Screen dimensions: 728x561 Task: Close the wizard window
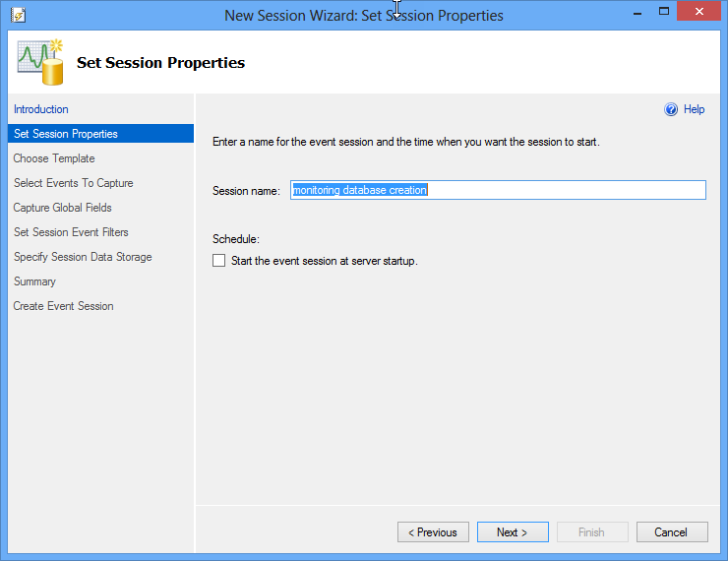pyautogui.click(x=698, y=11)
